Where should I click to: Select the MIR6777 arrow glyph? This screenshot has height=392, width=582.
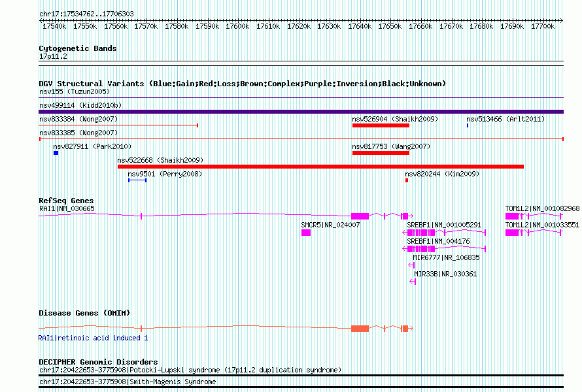click(411, 265)
